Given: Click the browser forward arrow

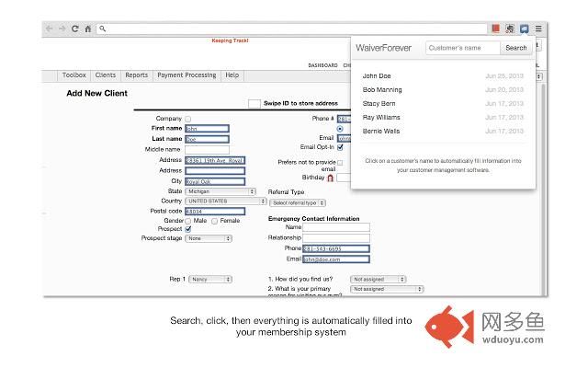Looking at the screenshot, I should tap(62, 29).
